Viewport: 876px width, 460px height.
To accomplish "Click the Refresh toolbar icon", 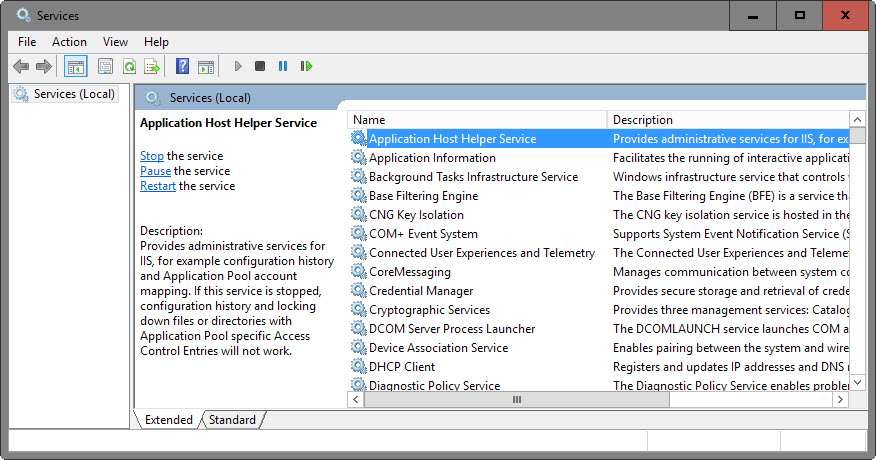I will (x=130, y=67).
